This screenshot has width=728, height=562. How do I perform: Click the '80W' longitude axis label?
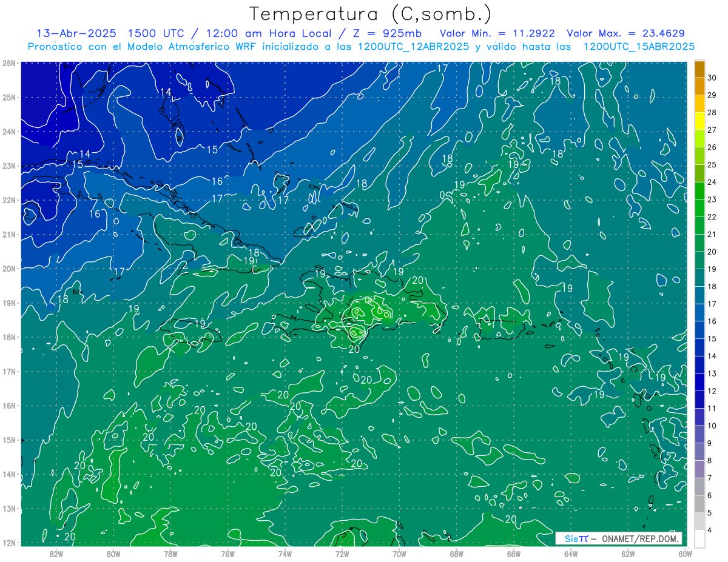tap(113, 553)
